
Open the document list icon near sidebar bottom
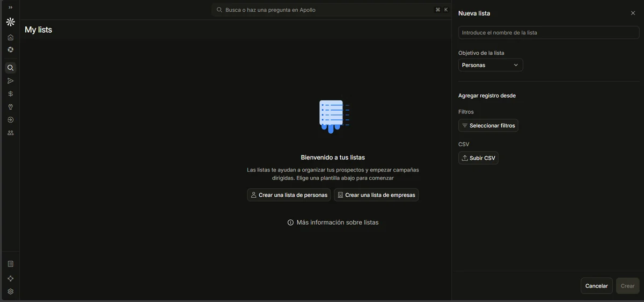(x=10, y=264)
